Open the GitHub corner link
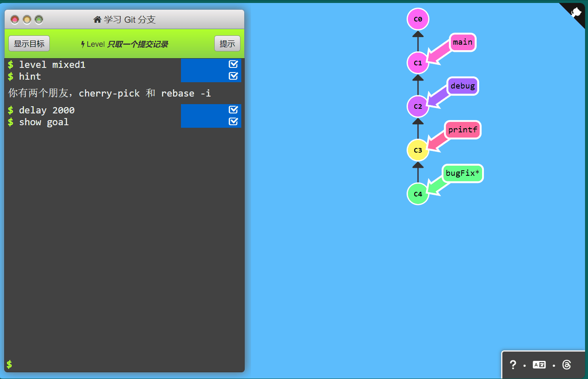Viewport: 588px width, 379px height. [x=576, y=13]
